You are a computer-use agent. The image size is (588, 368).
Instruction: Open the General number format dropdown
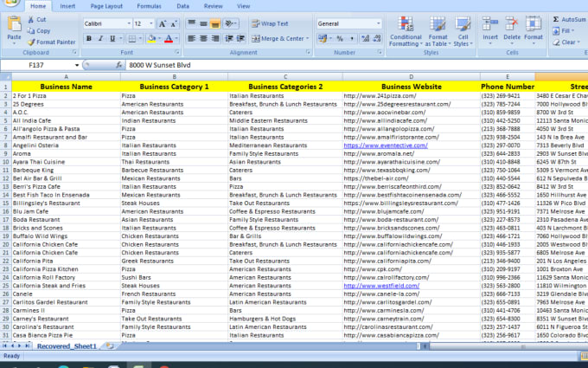[379, 23]
